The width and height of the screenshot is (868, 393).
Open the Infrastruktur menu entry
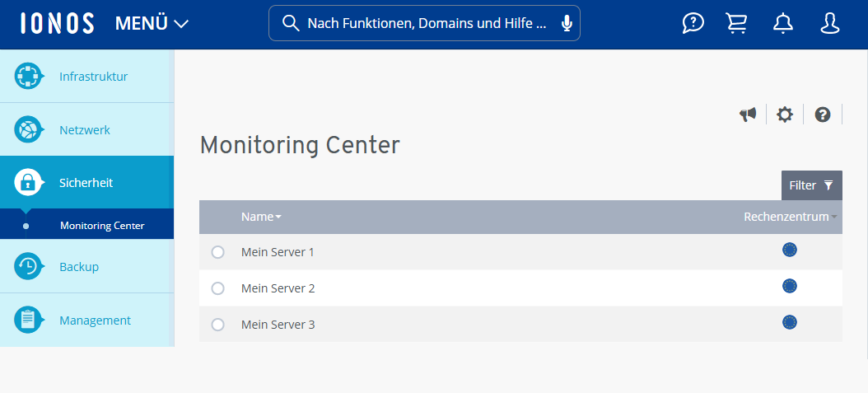click(87, 77)
